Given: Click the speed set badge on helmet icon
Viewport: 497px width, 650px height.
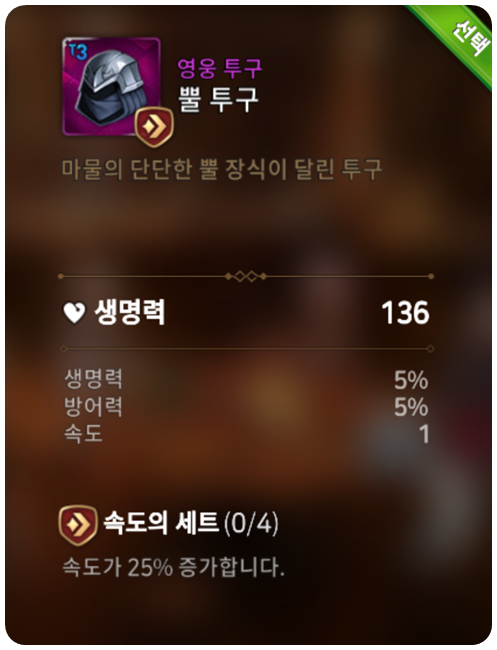Looking at the screenshot, I should pos(154,127).
